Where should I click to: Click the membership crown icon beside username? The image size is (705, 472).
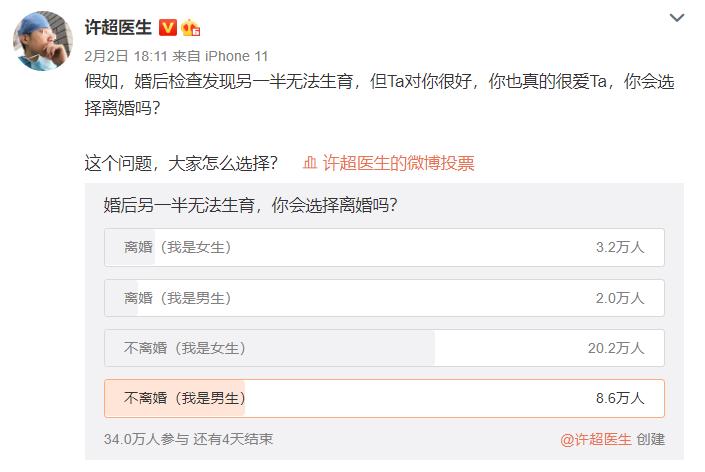coord(190,27)
